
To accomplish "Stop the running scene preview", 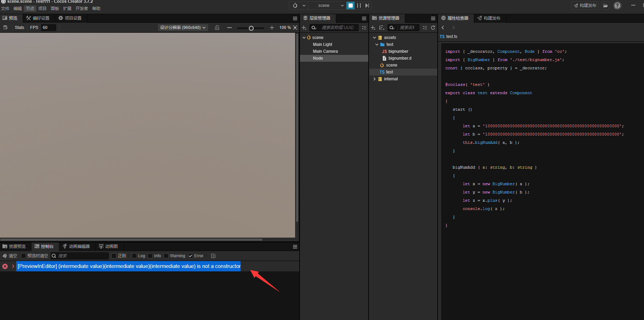I will [351, 6].
